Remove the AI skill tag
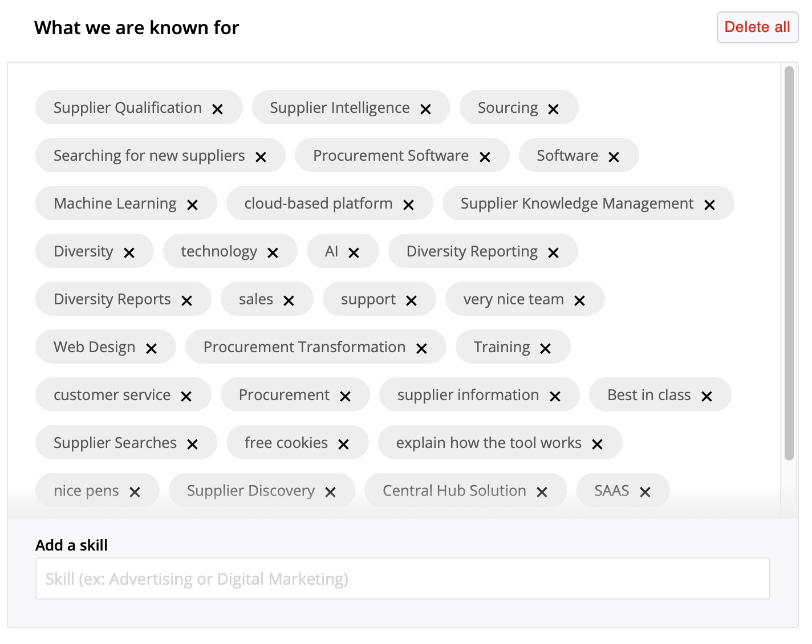The height and width of the screenshot is (644, 812). (x=354, y=252)
